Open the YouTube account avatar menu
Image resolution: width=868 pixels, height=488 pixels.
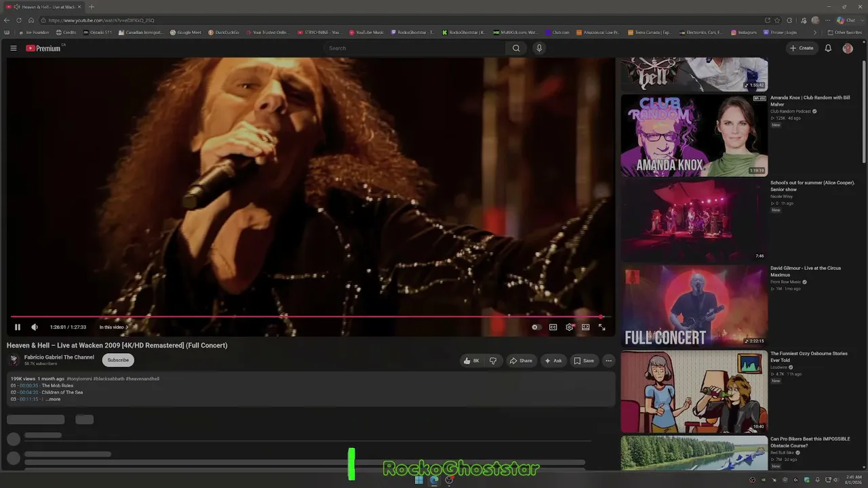848,48
